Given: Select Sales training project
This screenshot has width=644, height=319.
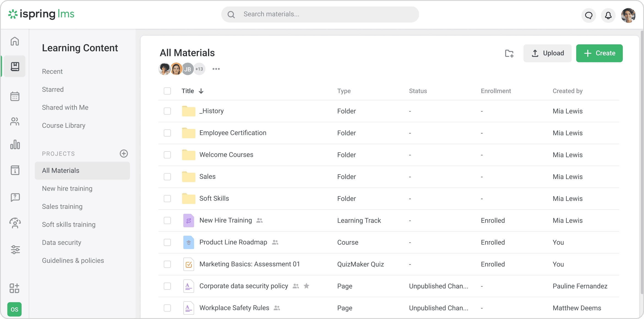Looking at the screenshot, I should pyautogui.click(x=62, y=207).
